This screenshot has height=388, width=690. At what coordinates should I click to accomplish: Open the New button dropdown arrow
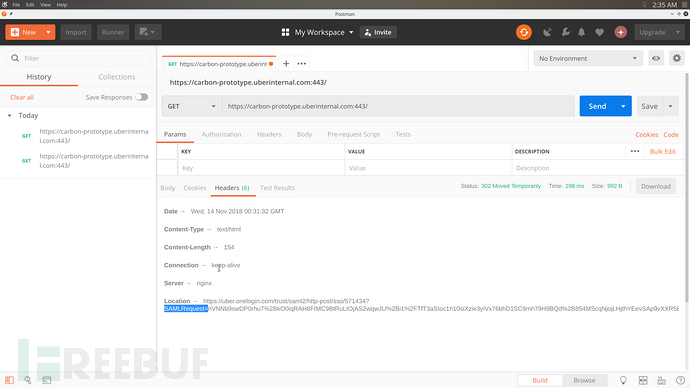(x=48, y=32)
